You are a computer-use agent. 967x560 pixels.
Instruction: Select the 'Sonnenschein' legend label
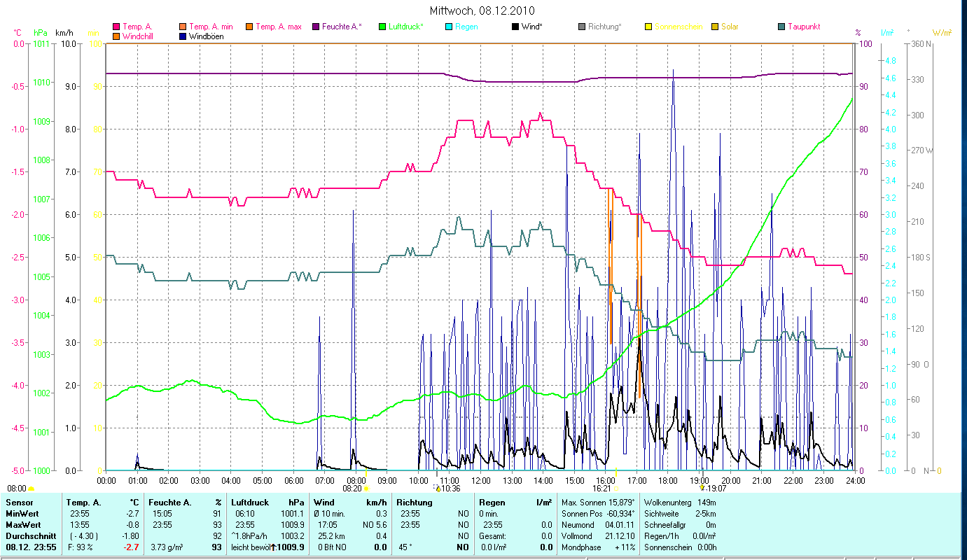pyautogui.click(x=679, y=27)
